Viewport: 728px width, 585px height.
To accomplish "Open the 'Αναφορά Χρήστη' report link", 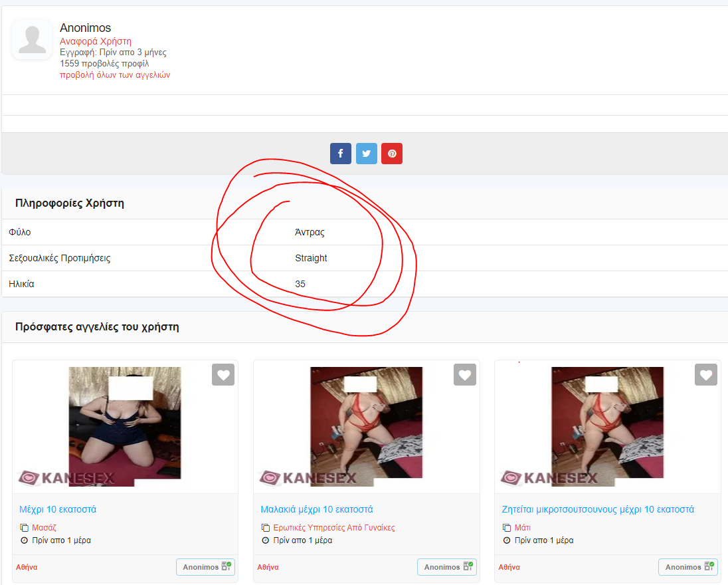I will (96, 41).
